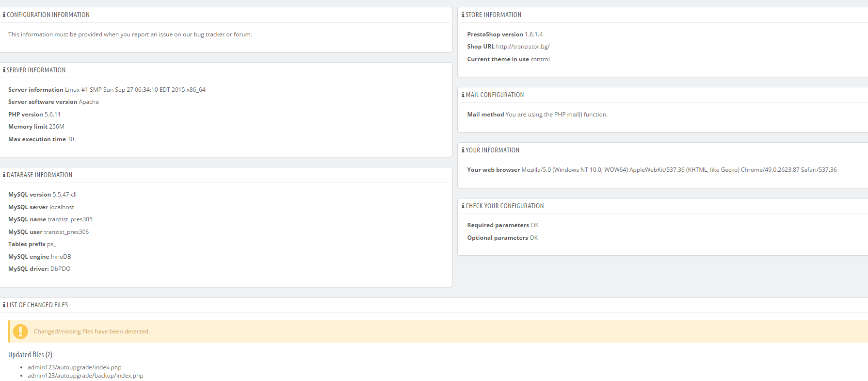Click the Memory limit 256M line
The height and width of the screenshot is (381, 868).
click(x=36, y=127)
